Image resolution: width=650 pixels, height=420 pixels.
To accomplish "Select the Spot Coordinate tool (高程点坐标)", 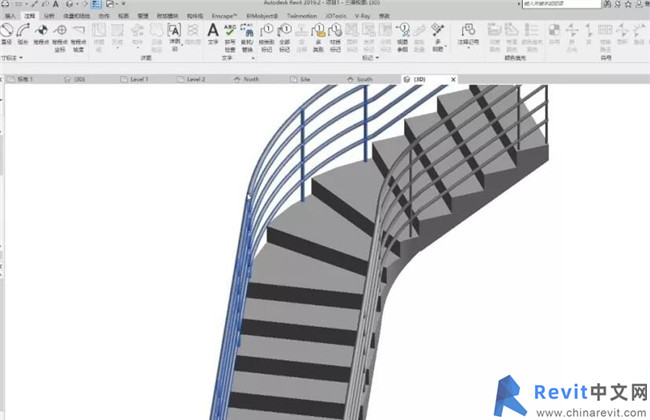I will click(x=60, y=38).
